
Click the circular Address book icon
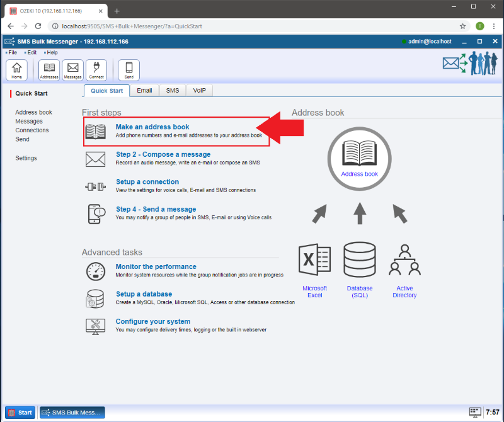[359, 157]
